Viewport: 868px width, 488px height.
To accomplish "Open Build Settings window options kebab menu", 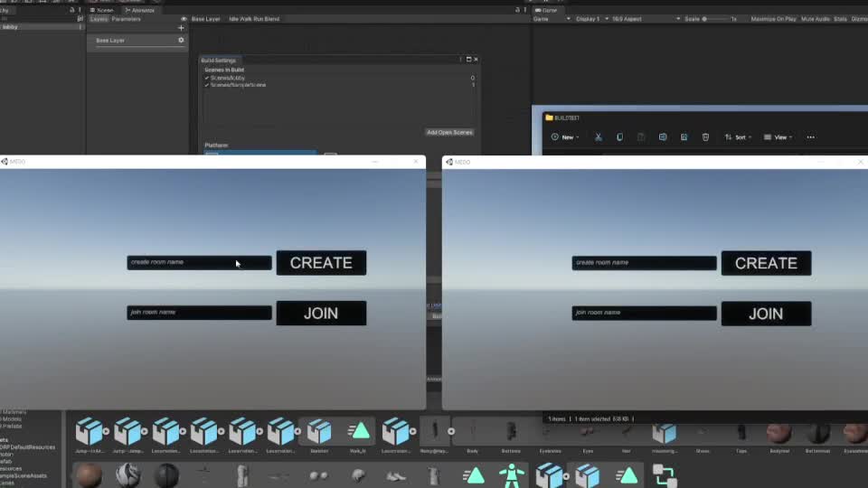I will point(460,60).
